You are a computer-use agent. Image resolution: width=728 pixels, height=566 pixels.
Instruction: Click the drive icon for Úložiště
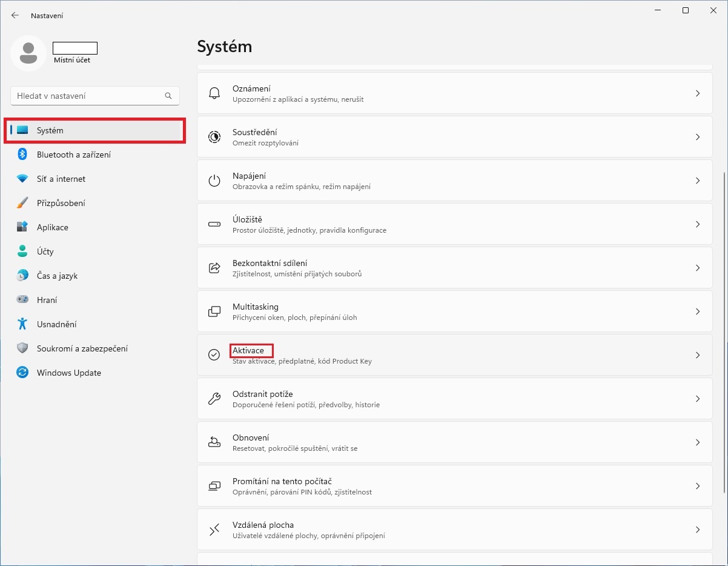tap(214, 224)
